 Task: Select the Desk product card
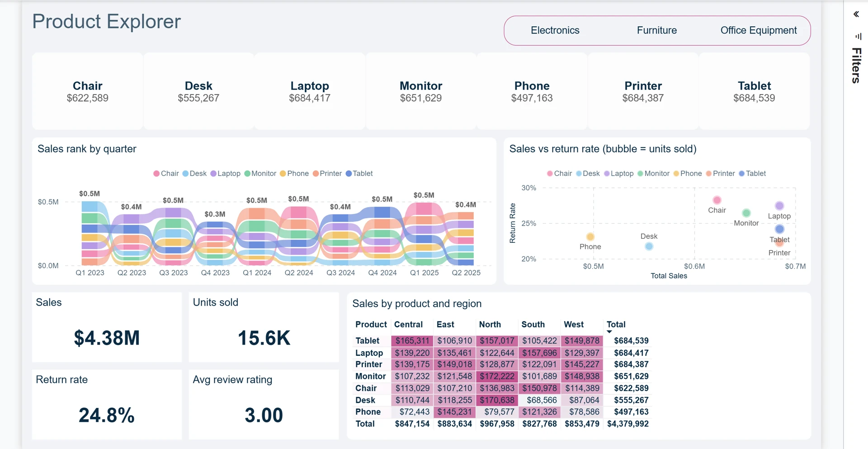click(198, 91)
